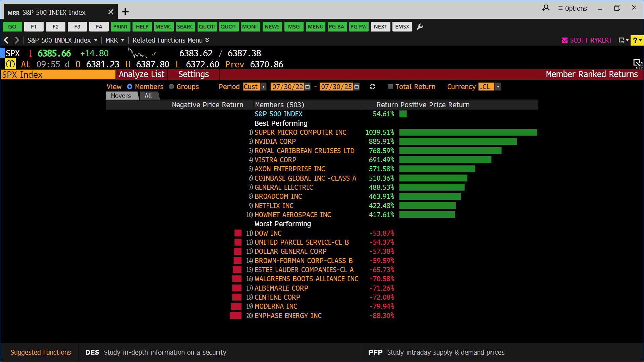
Task: Select MODERNA INC in worst performing
Action: [276, 306]
